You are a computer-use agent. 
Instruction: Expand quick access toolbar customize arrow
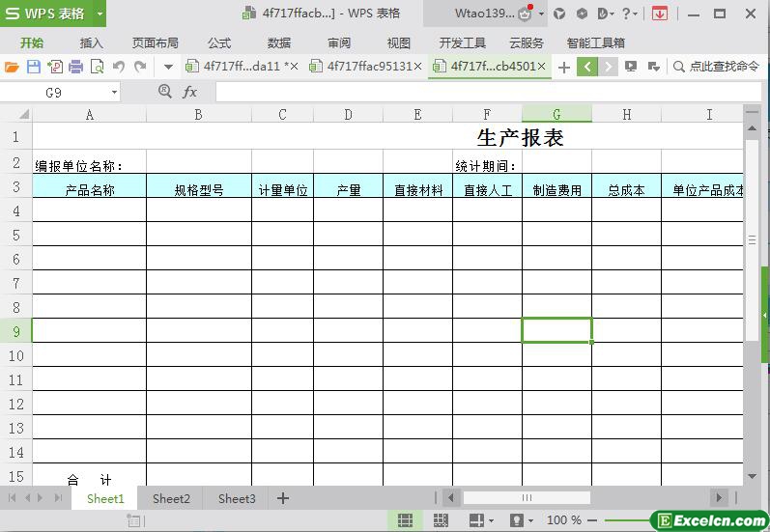click(168, 67)
